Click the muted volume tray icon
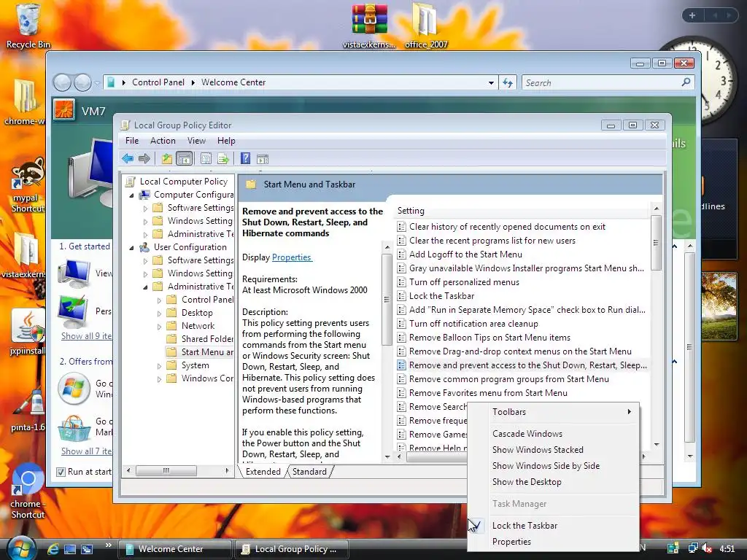 pos(708,548)
